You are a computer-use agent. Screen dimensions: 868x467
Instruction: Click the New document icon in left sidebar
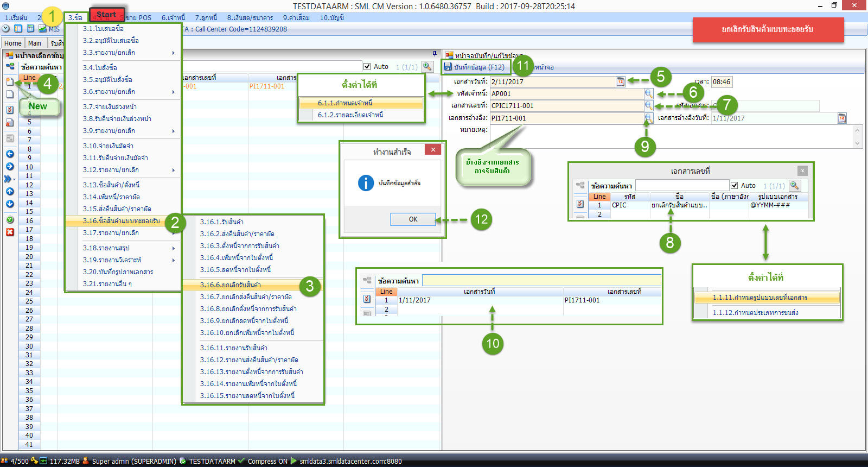click(x=10, y=81)
